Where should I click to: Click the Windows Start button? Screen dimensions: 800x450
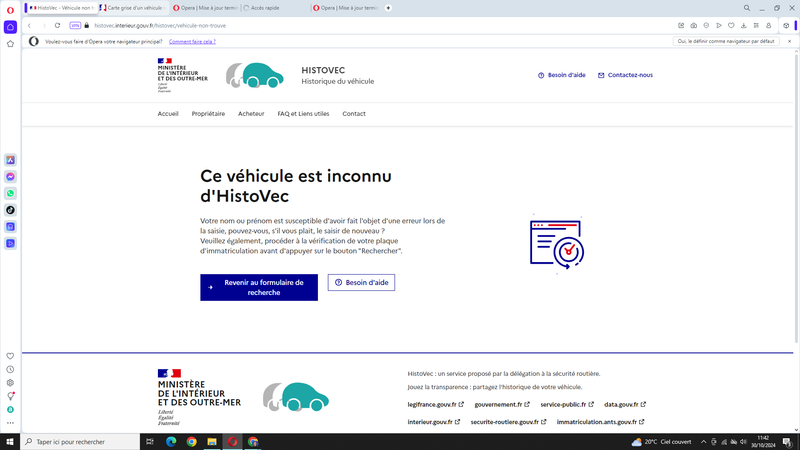click(x=10, y=442)
